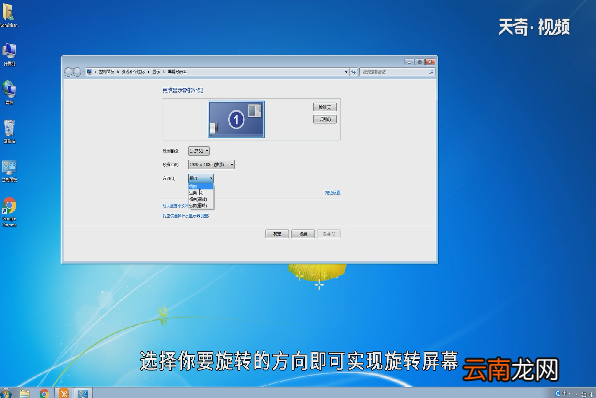Collapse the open Orientation dropdown

point(201,178)
